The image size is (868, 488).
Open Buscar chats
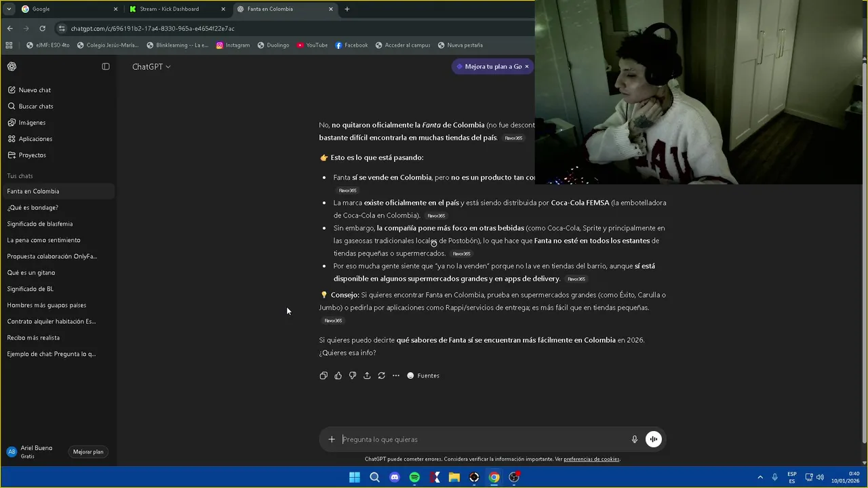tap(58, 106)
